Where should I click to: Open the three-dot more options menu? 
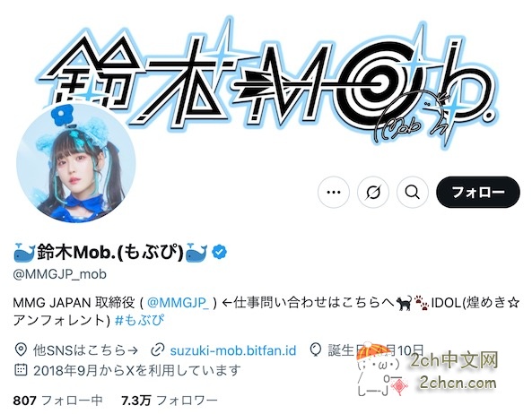click(334, 192)
